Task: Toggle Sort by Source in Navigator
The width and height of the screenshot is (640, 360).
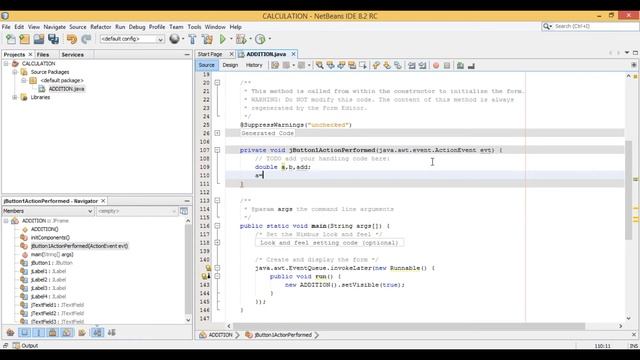Action: coord(111,333)
